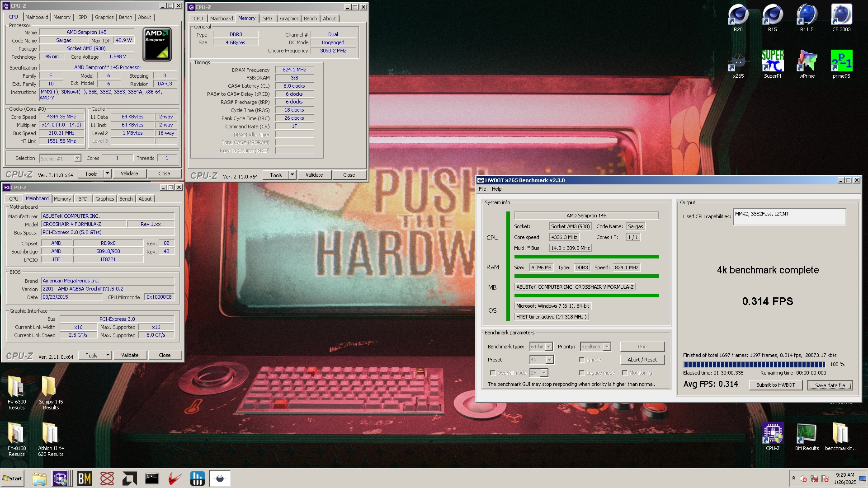The height and width of the screenshot is (488, 868).
Task: Click the Close button in top-left CPU-Z
Action: tap(164, 174)
